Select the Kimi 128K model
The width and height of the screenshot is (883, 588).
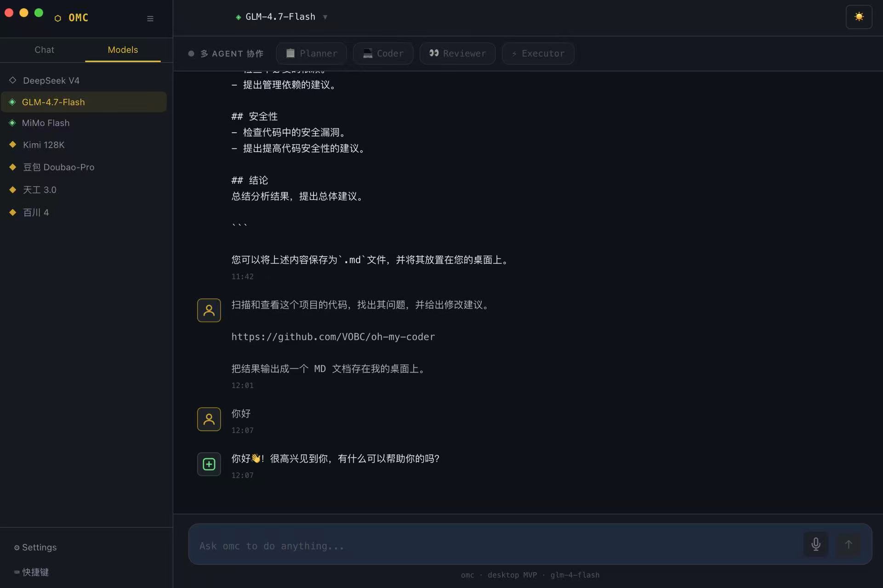pos(84,145)
